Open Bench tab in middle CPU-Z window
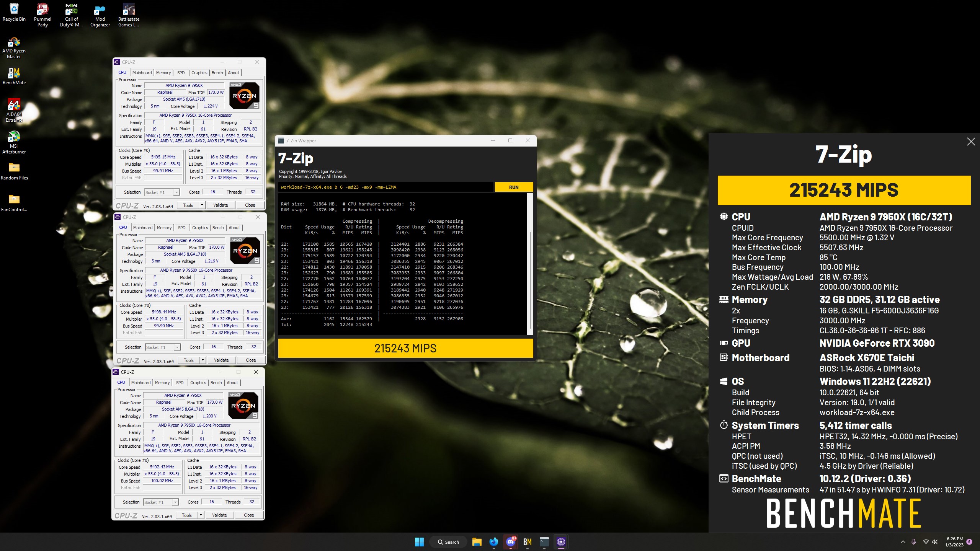The height and width of the screenshot is (551, 980). 218,228
